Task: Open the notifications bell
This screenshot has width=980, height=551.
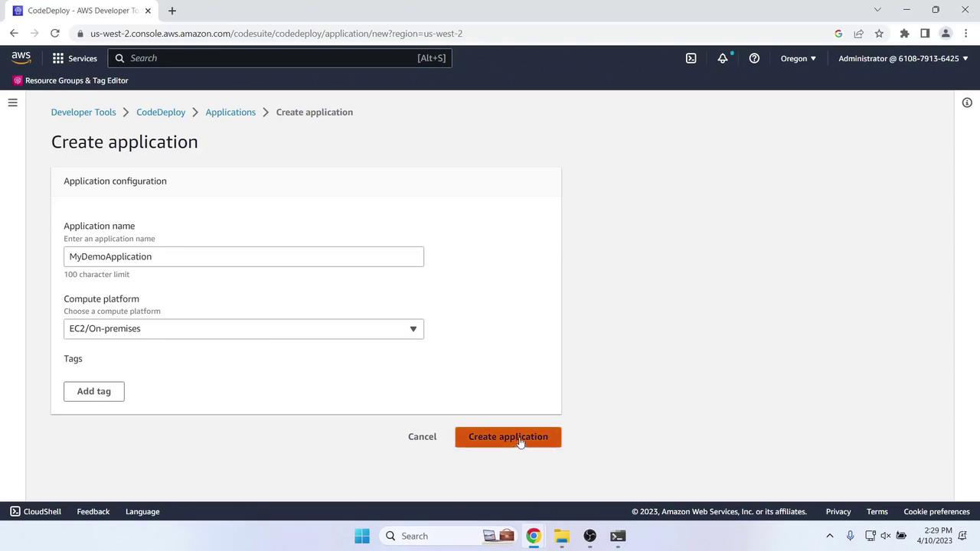Action: [722, 58]
